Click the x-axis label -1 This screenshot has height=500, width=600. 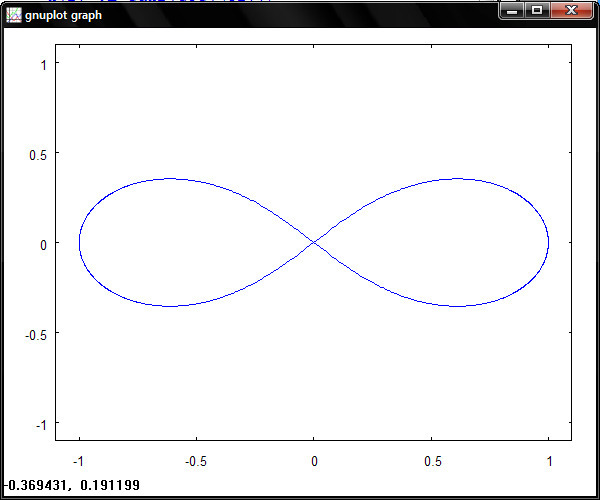(78, 461)
